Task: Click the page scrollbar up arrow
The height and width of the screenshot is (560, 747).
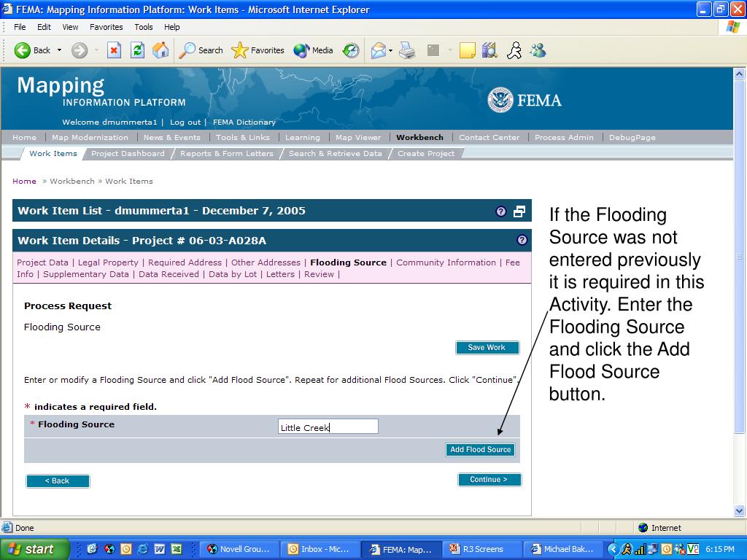Action: (739, 74)
